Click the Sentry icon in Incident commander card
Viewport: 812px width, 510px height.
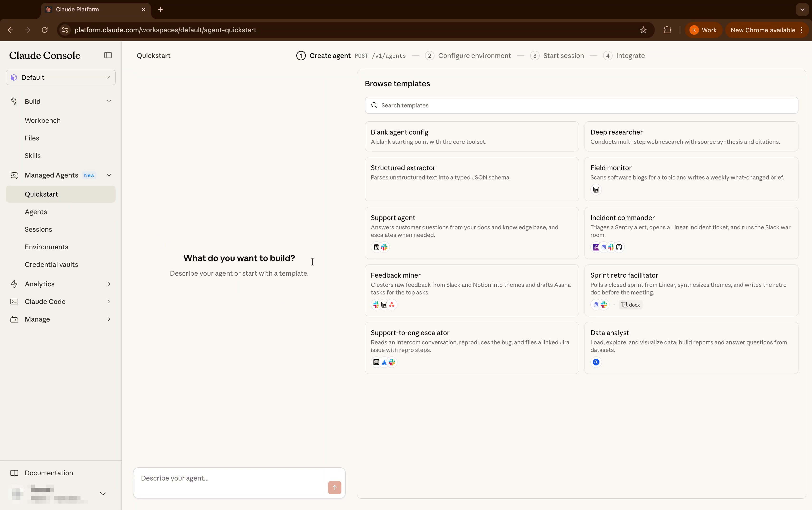596,247
